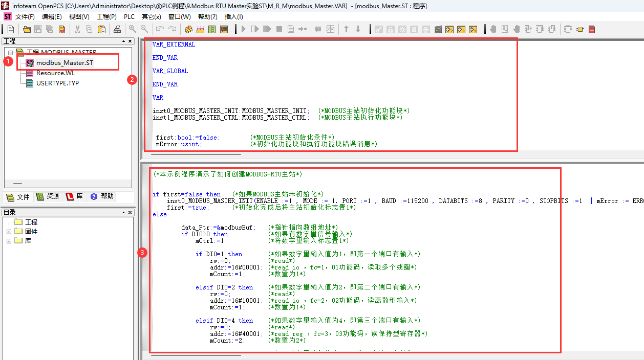Click the Zoom in magnifier icon
Viewport: 644px width, 360px height.
[132, 29]
